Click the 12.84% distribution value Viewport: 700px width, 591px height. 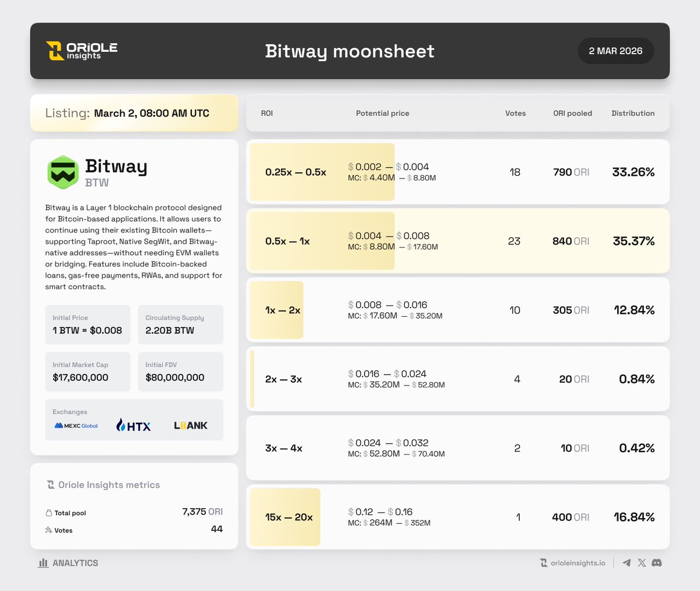(634, 310)
